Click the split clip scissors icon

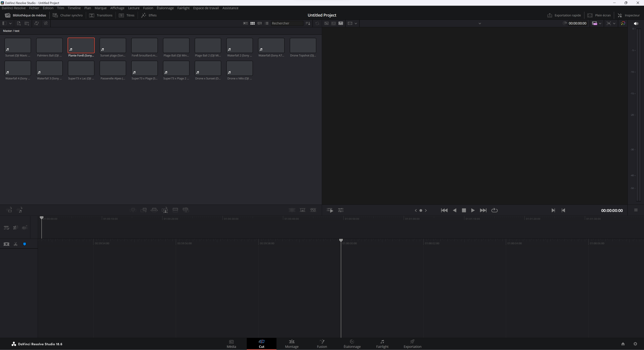(15, 244)
